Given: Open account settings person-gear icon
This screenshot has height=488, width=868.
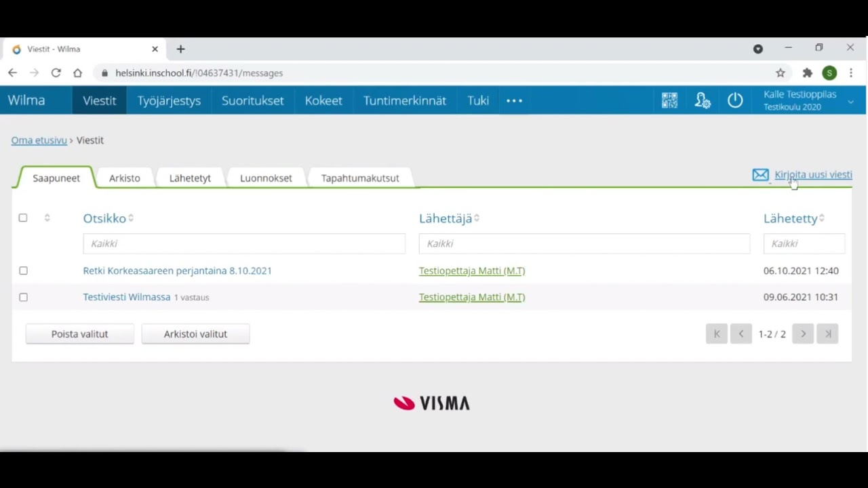Looking at the screenshot, I should (703, 100).
